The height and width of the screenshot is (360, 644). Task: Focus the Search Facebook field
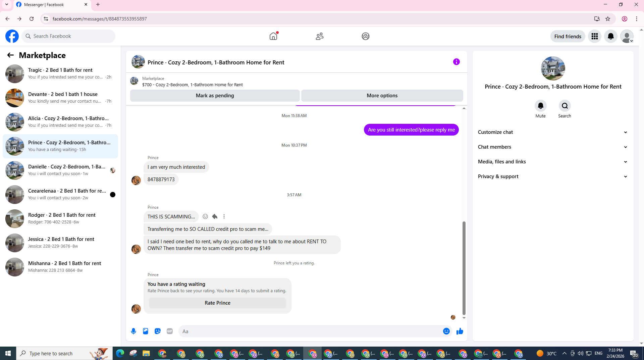click(x=68, y=36)
